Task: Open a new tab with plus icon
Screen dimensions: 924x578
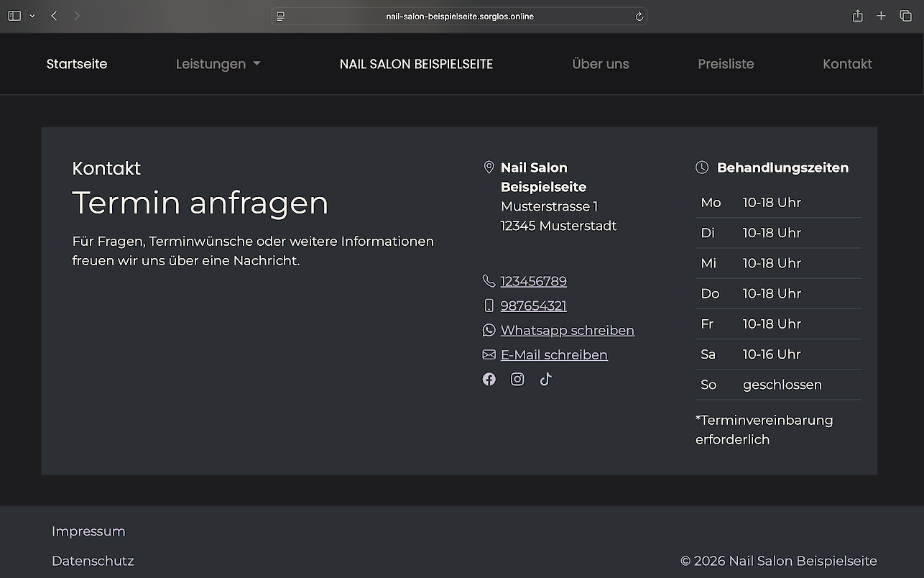Action: pyautogui.click(x=881, y=16)
